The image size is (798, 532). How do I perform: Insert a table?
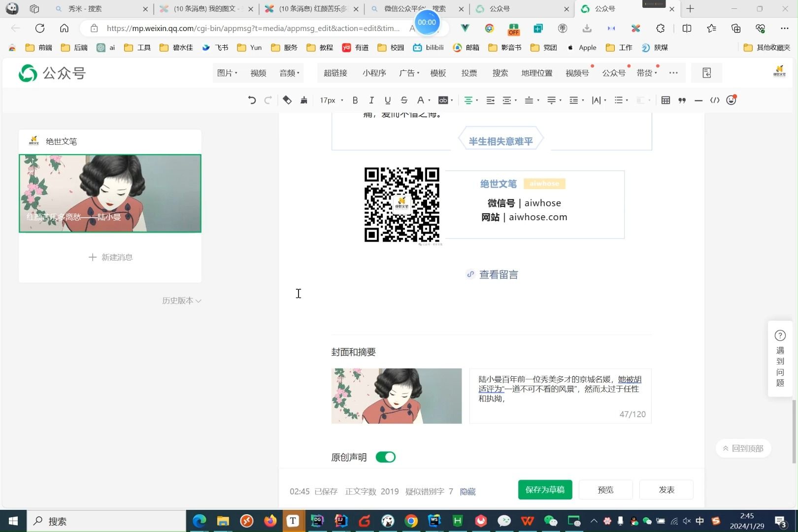[x=665, y=100]
